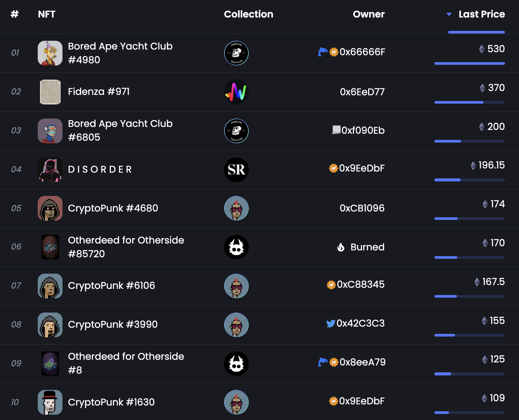Click the CryptoPunk #1630 thumbnail image
Screen dimensions: 519x420
tap(50, 402)
